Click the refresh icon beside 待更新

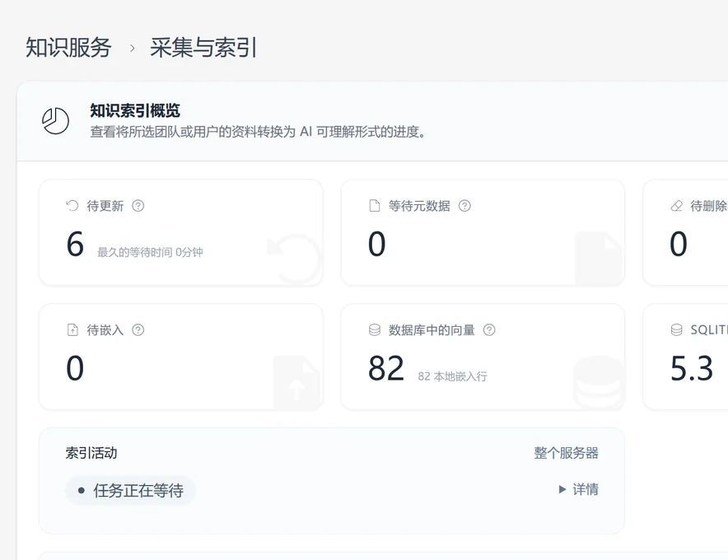pos(72,206)
